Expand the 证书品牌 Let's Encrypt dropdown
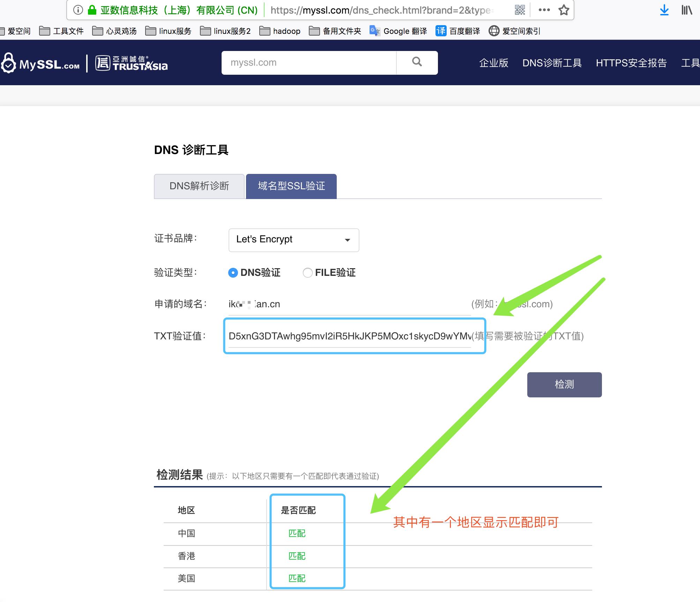 tap(294, 240)
